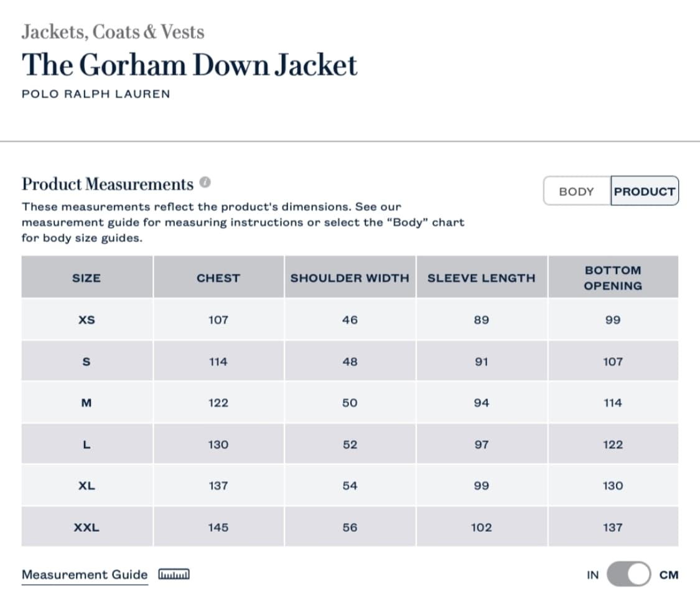Viewport: 700px width, 596px height.
Task: Select the CM unit label
Action: coord(669,575)
